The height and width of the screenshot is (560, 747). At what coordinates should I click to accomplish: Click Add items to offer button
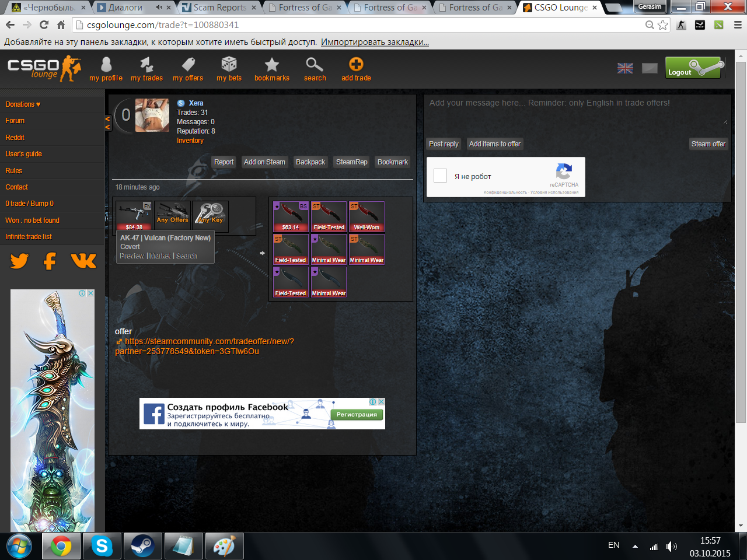click(x=495, y=144)
